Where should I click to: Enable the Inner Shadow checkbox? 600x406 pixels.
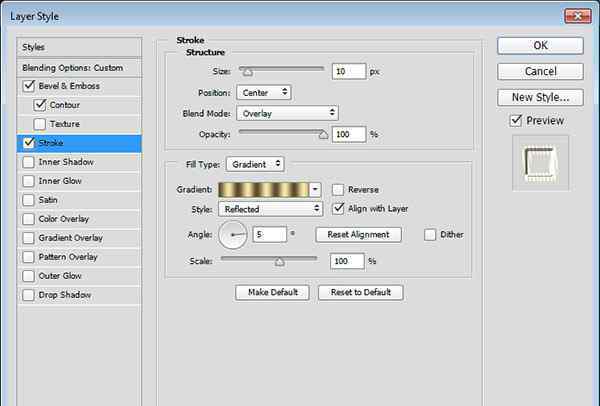click(x=28, y=162)
